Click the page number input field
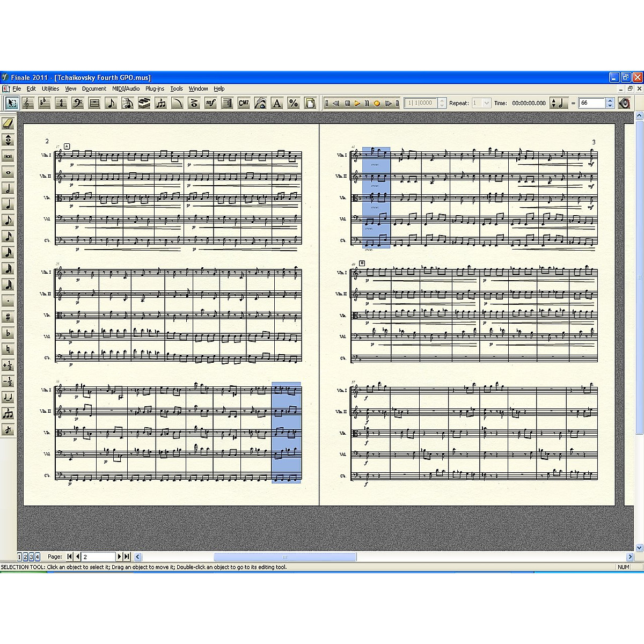 (x=98, y=557)
